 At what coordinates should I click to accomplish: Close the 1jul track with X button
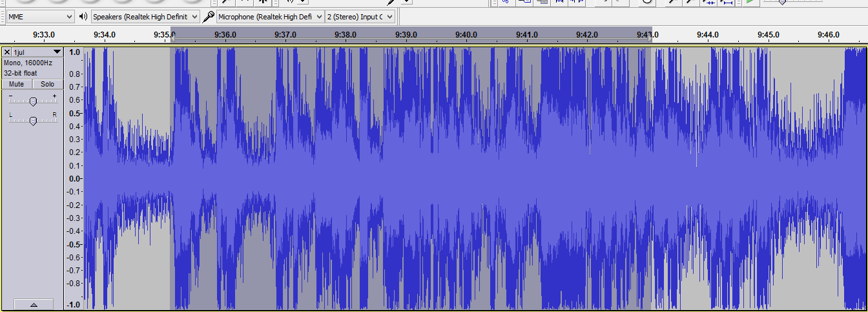click(6, 52)
